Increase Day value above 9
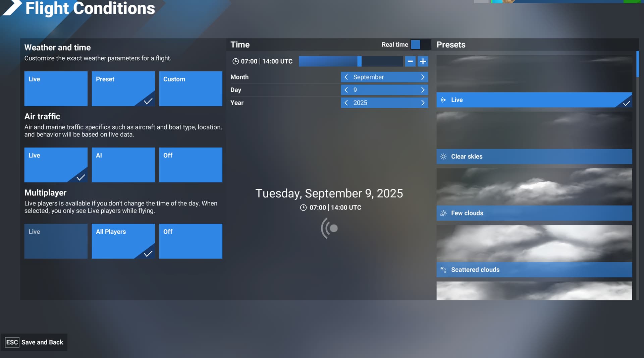Viewport: 644px width, 358px height. click(423, 90)
